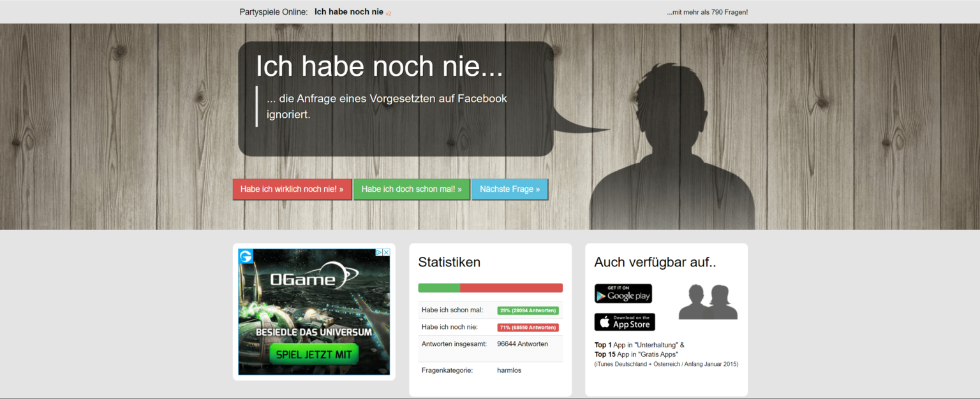The width and height of the screenshot is (980, 399).
Task: Open the Google Play store badge
Action: pyautogui.click(x=623, y=293)
